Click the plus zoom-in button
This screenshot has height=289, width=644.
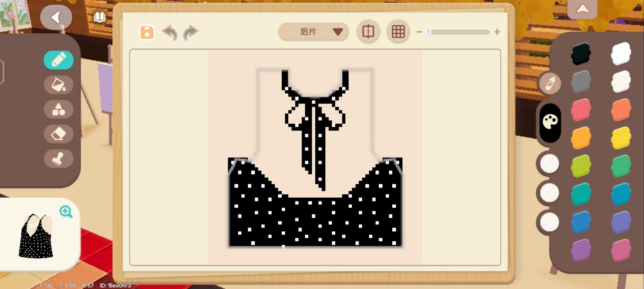click(x=497, y=32)
